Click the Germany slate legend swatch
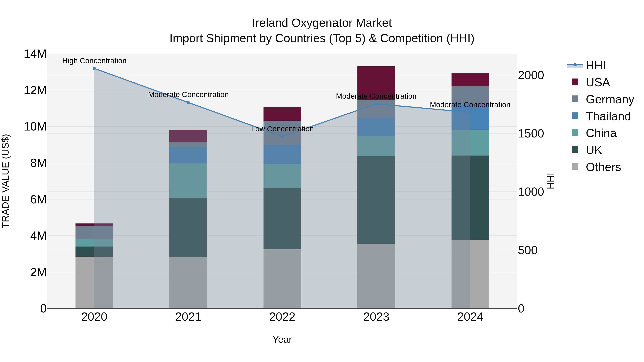 (x=575, y=99)
